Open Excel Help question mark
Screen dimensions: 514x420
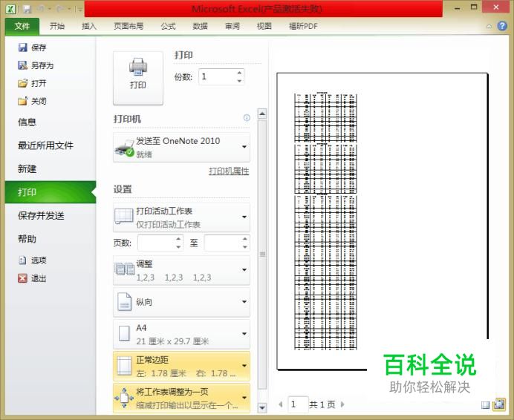[502, 26]
